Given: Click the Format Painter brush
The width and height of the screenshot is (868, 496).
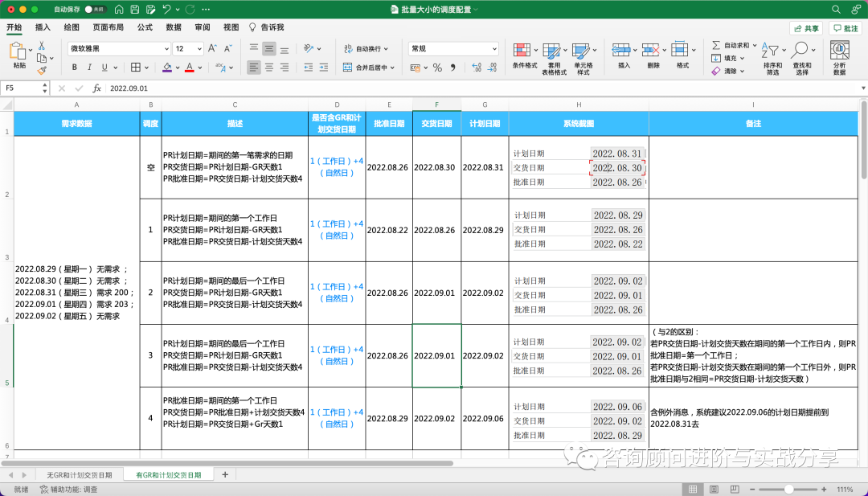Looking at the screenshot, I should [42, 70].
